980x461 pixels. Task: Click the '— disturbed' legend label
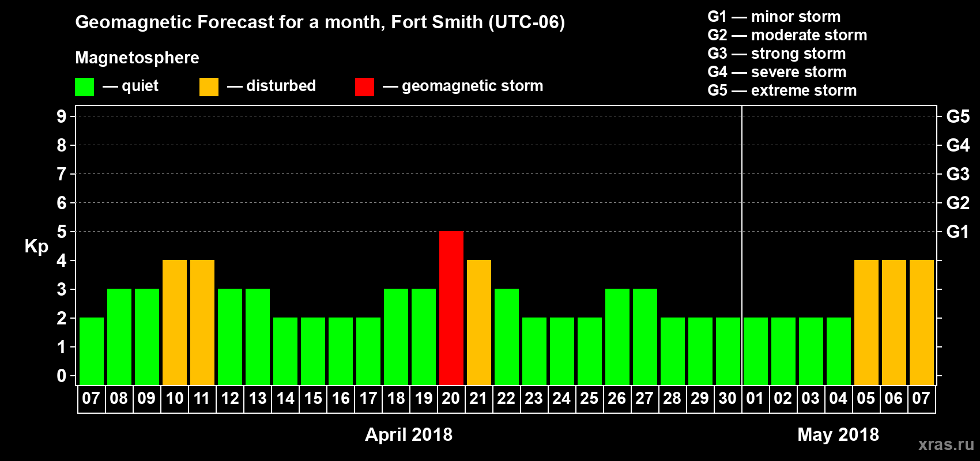point(272,86)
